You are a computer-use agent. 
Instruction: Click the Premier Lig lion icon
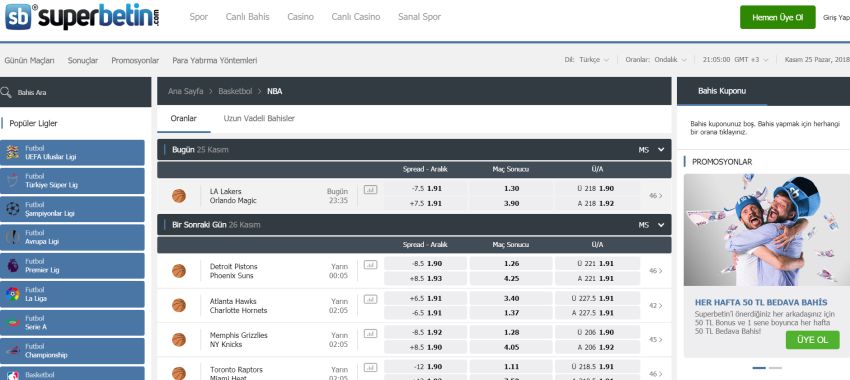12,266
